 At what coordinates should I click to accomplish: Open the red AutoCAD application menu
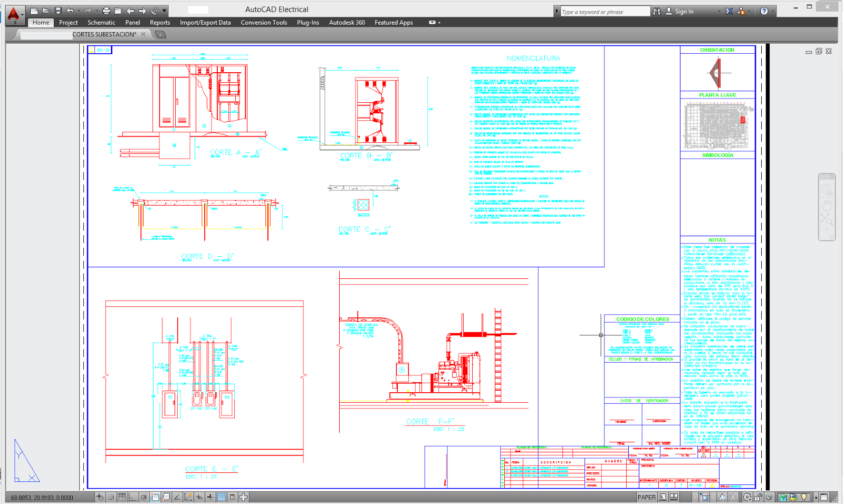point(13,13)
